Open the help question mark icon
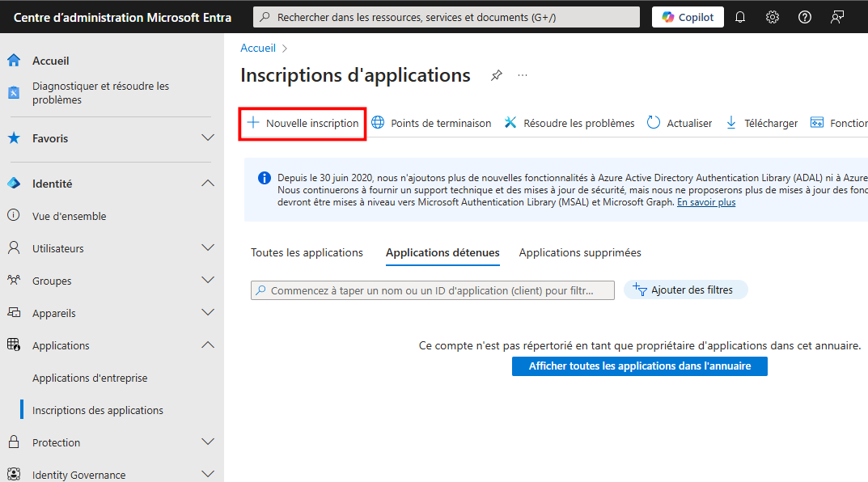Image resolution: width=868 pixels, height=482 pixels. 805,17
